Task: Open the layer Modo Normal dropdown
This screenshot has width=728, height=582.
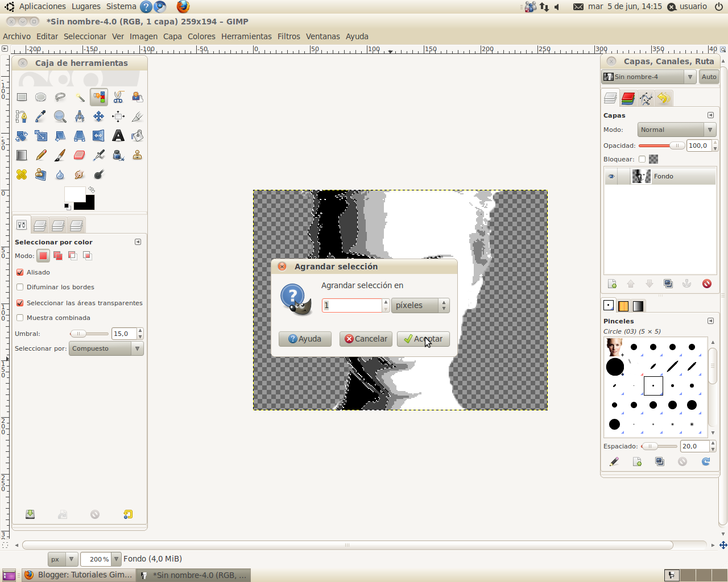Action: (x=676, y=130)
